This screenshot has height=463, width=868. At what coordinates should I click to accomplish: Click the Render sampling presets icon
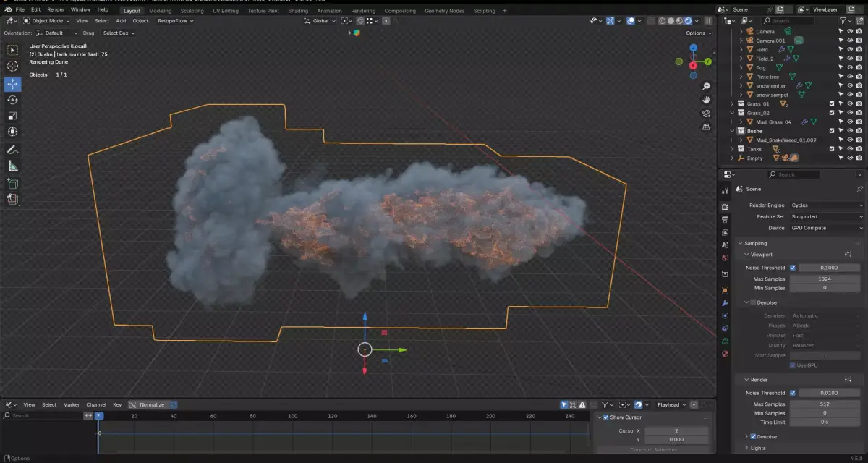pyautogui.click(x=848, y=380)
